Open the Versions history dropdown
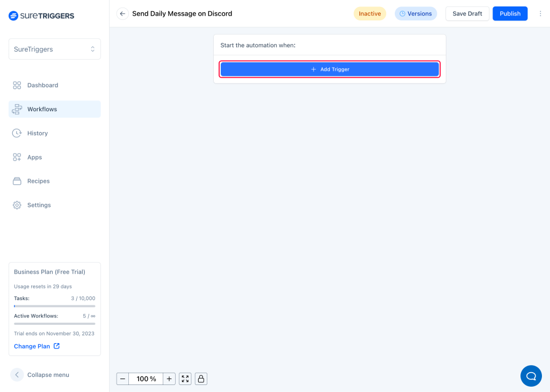The width and height of the screenshot is (550, 392). pos(416,14)
